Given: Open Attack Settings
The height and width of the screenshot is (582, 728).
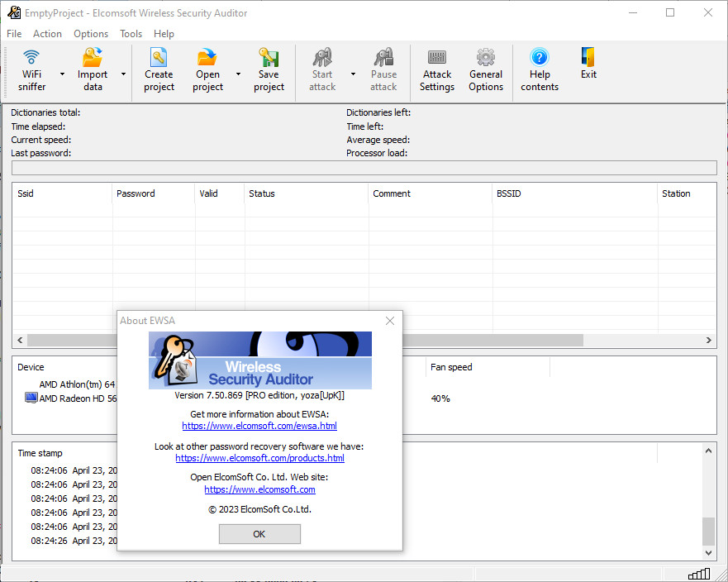Looking at the screenshot, I should click(437, 71).
